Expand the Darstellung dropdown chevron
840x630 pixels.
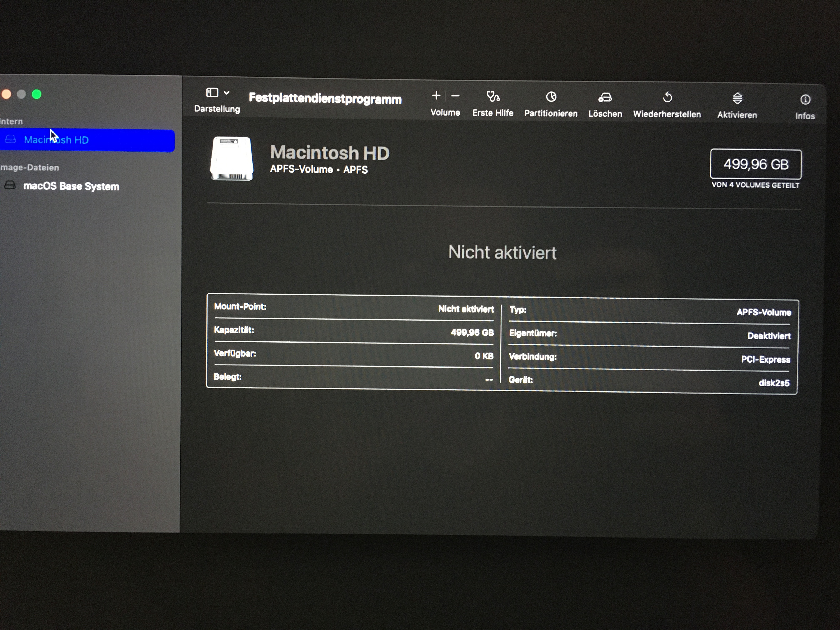click(x=227, y=93)
